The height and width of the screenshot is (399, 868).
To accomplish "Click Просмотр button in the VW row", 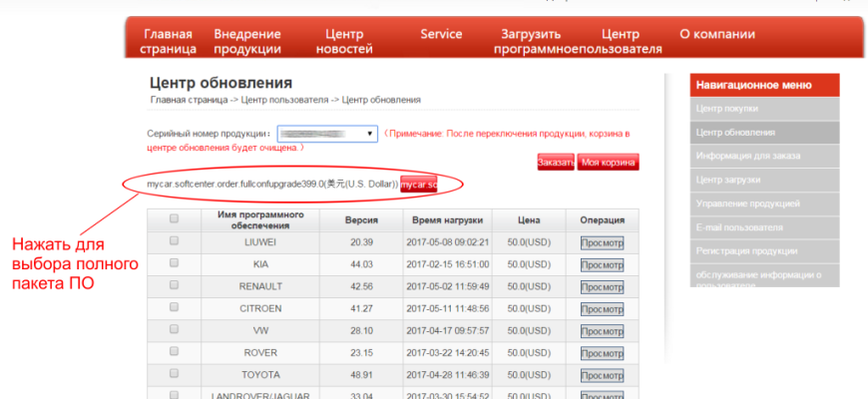I will (x=602, y=330).
